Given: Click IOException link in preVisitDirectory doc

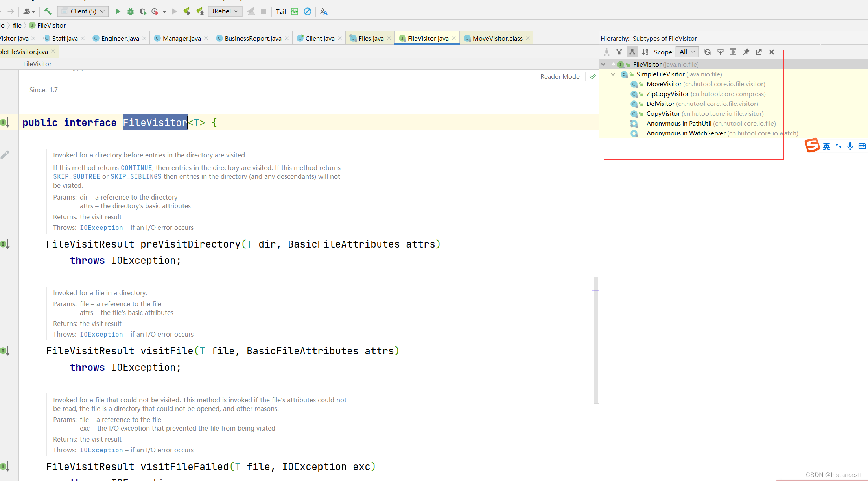Looking at the screenshot, I should 101,228.
